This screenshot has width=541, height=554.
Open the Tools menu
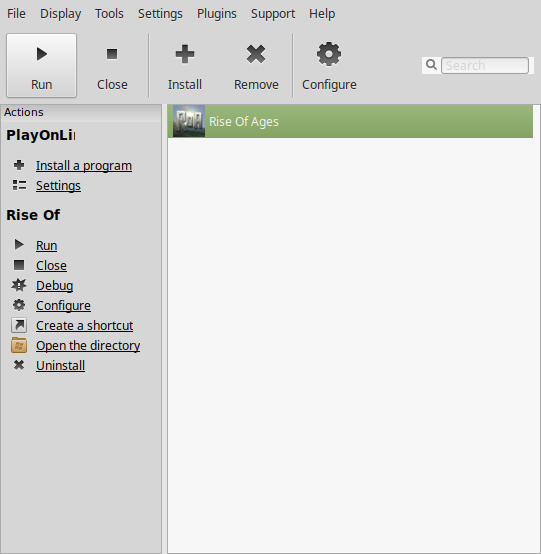(109, 14)
